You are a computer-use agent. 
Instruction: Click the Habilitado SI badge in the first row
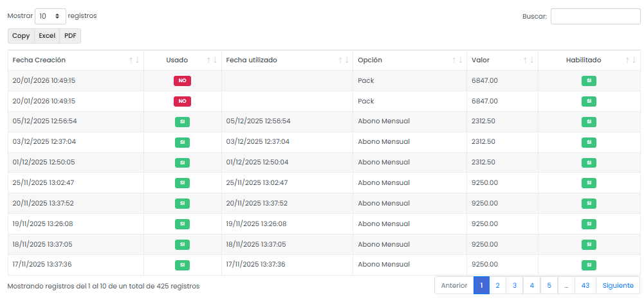[x=589, y=81]
